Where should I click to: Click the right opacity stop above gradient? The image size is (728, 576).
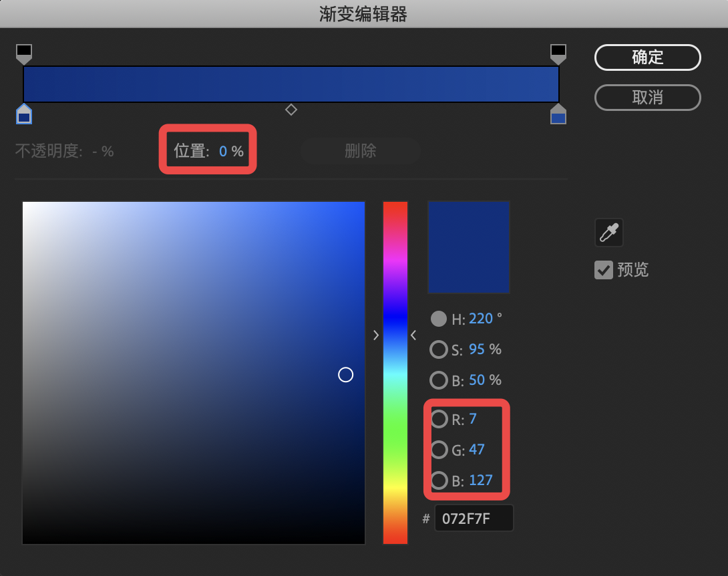tap(558, 53)
